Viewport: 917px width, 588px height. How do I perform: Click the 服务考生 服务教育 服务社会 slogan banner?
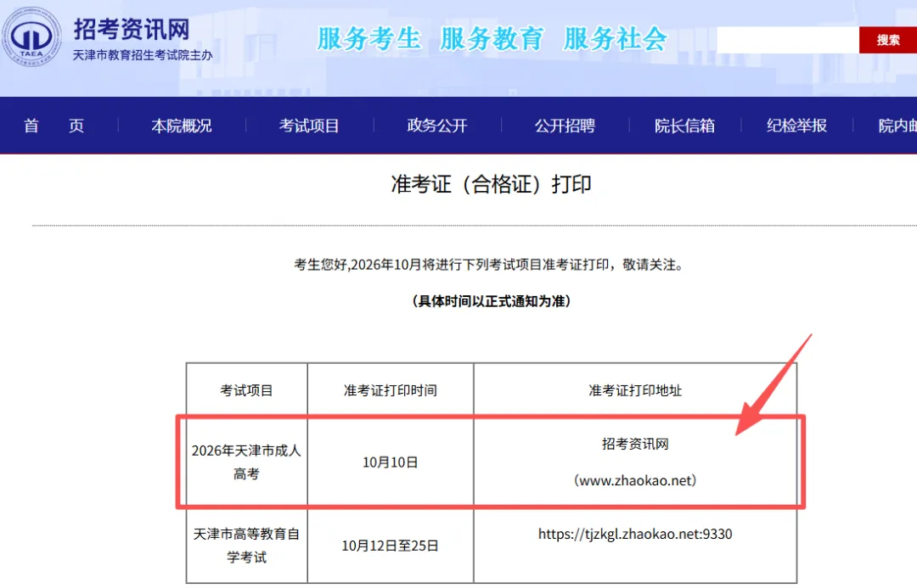pyautogui.click(x=492, y=39)
